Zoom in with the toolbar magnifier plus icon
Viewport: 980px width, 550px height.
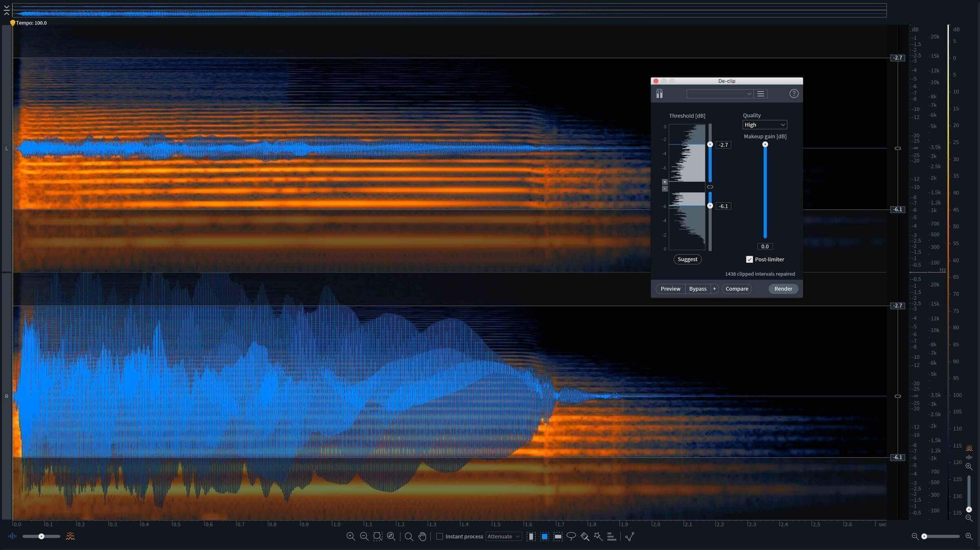point(350,537)
